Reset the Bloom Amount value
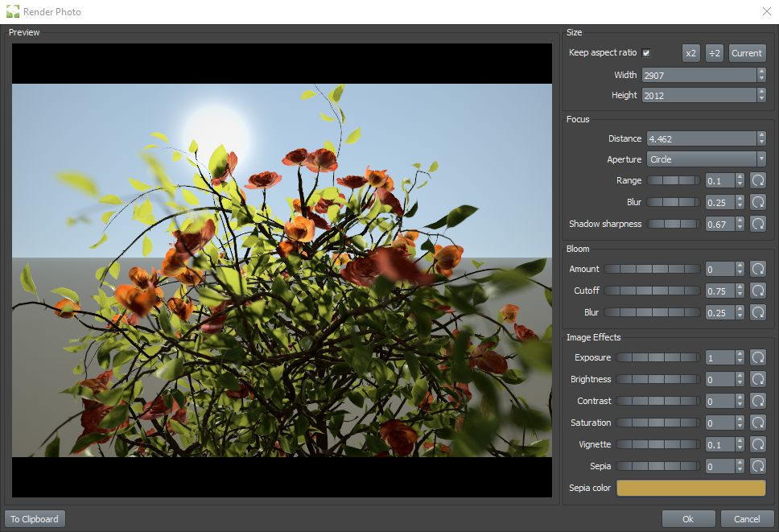Screen dimensions: 779x532 [757, 269]
